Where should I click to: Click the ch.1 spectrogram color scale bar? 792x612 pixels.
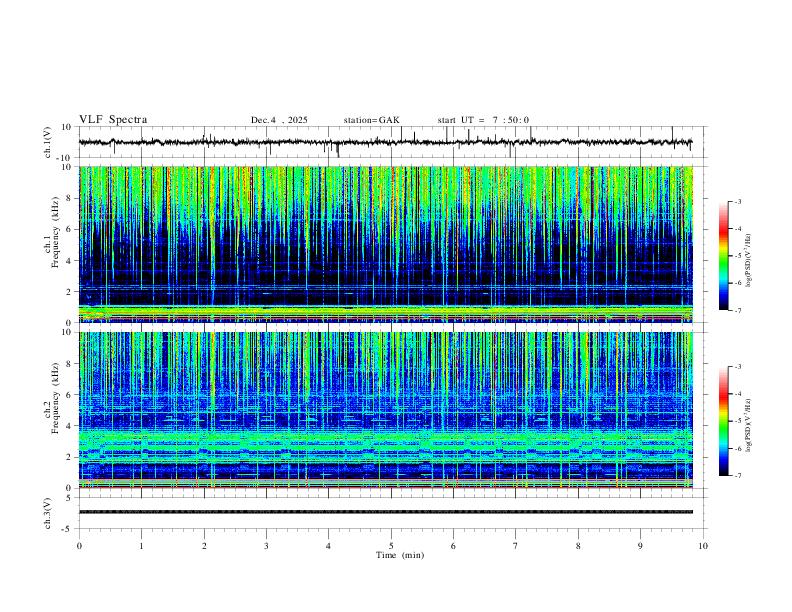click(723, 256)
